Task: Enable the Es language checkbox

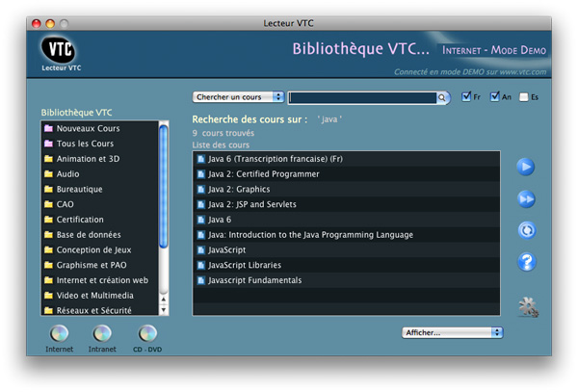Action: click(x=523, y=97)
